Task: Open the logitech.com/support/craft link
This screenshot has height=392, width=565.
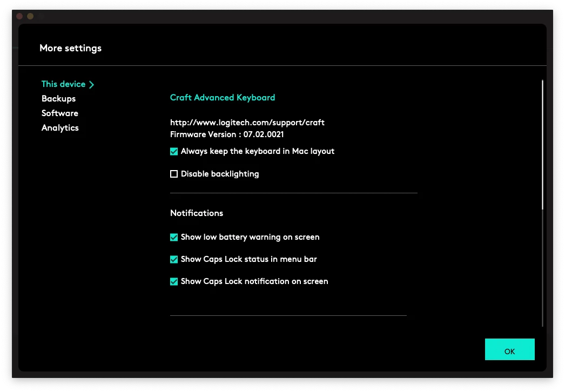Action: tap(247, 123)
